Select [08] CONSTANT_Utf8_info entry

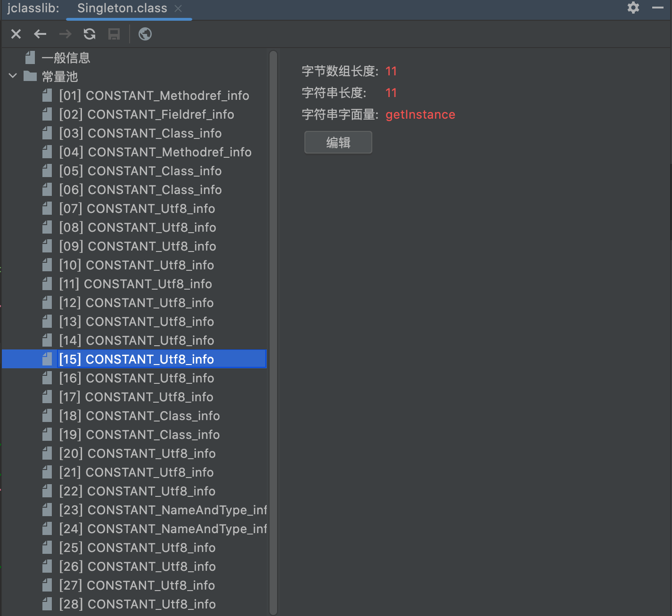click(138, 227)
